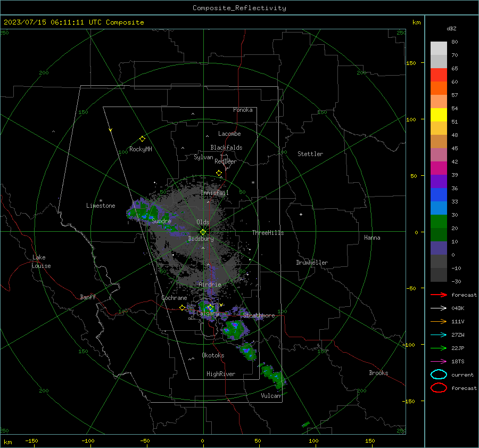
Task: Click the asterisk marker above Limestone label
Action: pos(101,201)
